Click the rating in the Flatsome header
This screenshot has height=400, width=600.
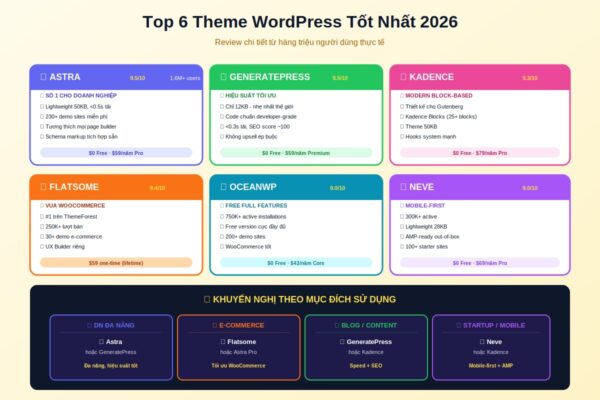[157, 188]
